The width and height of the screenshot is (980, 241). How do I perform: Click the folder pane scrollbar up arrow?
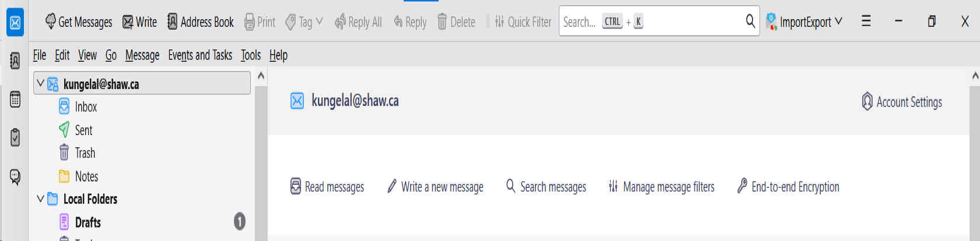point(261,76)
